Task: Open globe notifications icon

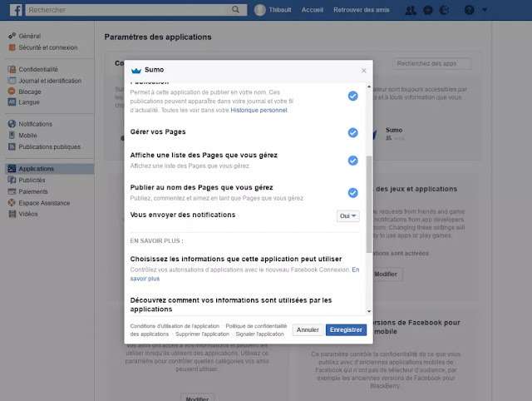Action: (445, 10)
